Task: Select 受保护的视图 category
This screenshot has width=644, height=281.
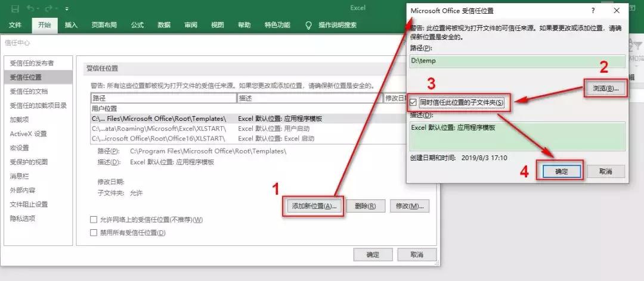Action: point(38,161)
